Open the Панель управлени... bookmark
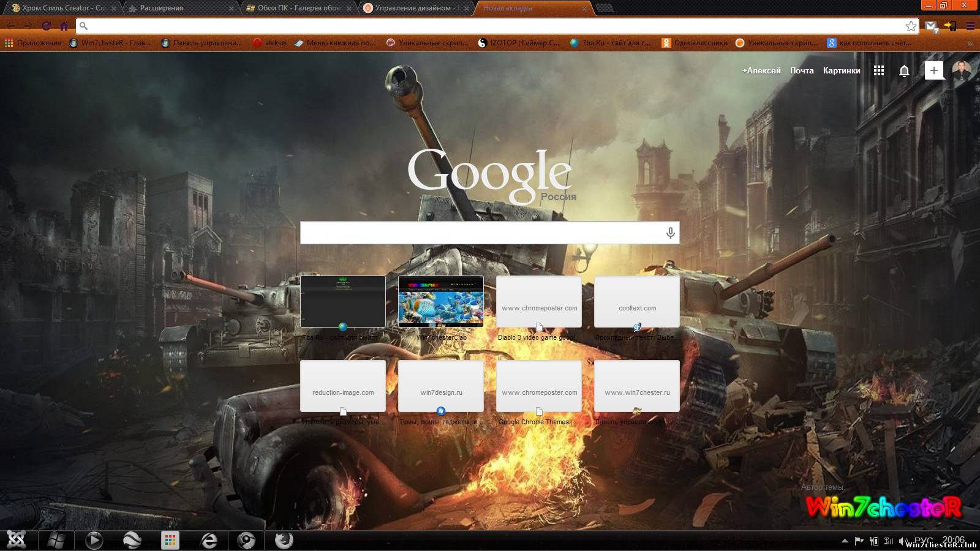This screenshot has height=551, width=980. 202,43
